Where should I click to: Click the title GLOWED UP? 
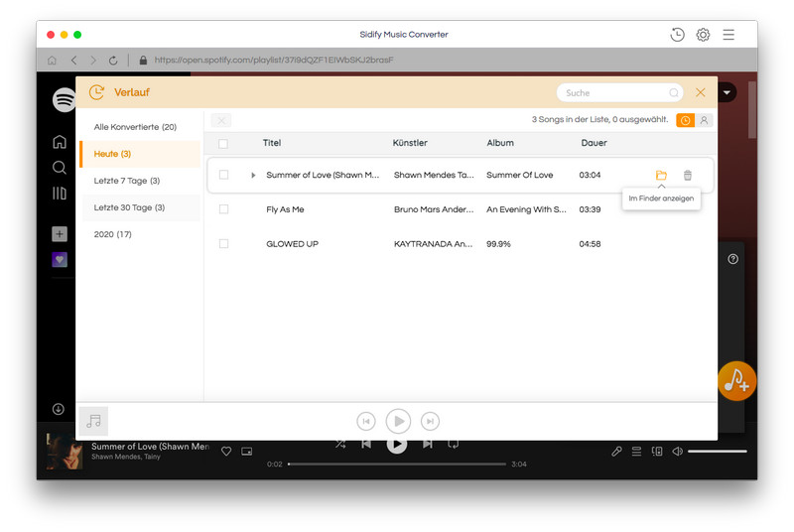tap(292, 244)
